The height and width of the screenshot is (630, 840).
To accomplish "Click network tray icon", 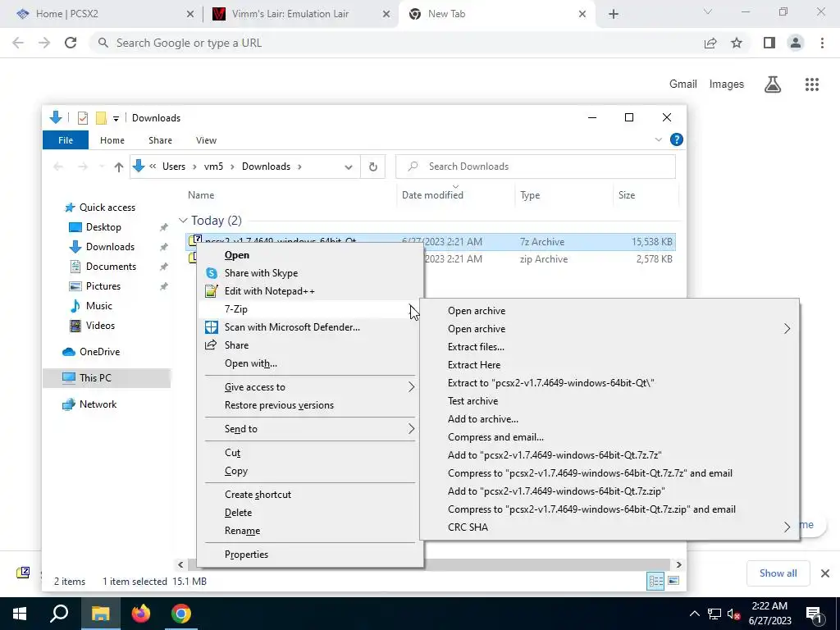I will (x=714, y=614).
